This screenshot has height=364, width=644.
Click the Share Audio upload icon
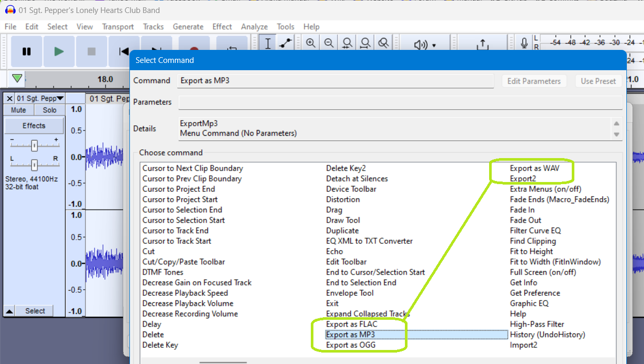coord(483,45)
